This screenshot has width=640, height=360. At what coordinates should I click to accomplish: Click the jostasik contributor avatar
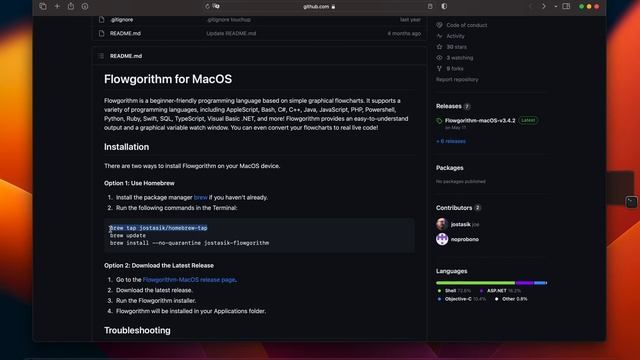[x=442, y=224]
